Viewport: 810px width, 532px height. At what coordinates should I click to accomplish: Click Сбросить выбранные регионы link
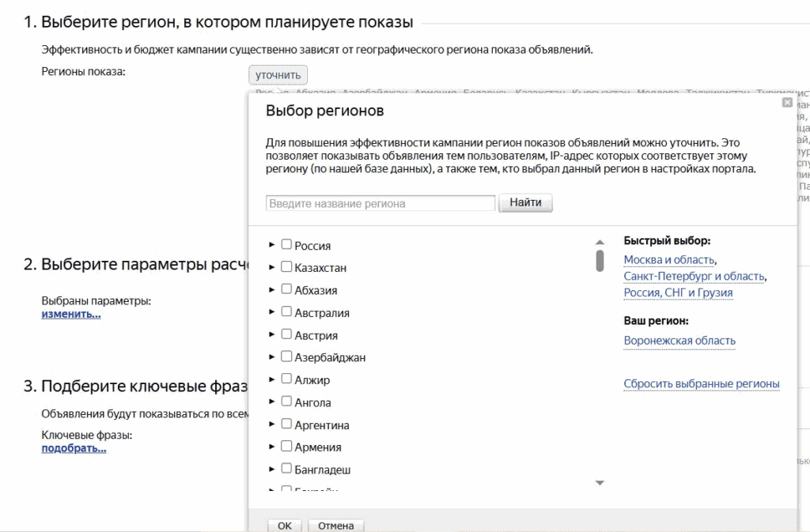point(702,383)
